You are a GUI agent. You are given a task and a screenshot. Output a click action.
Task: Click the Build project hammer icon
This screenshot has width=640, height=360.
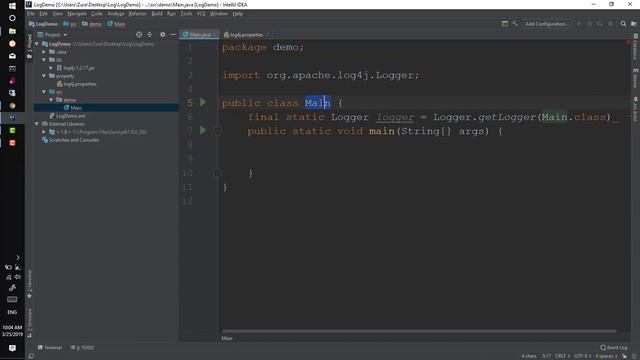coord(515,24)
